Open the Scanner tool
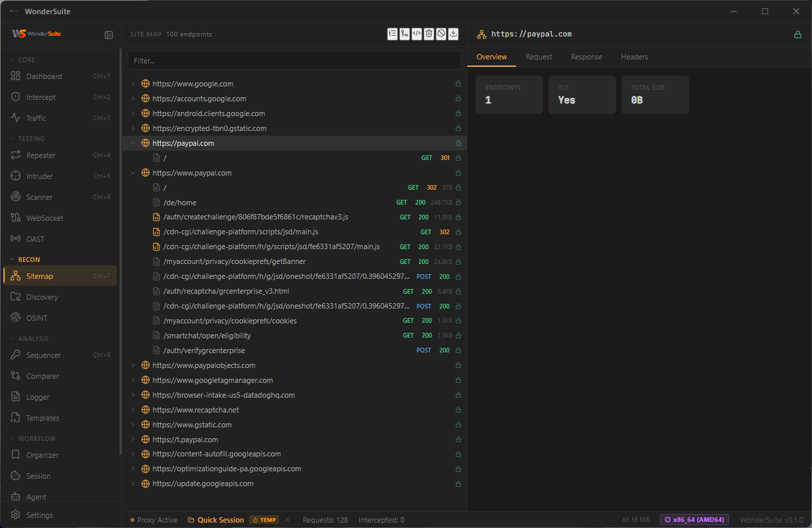The height and width of the screenshot is (528, 812). (x=60, y=197)
